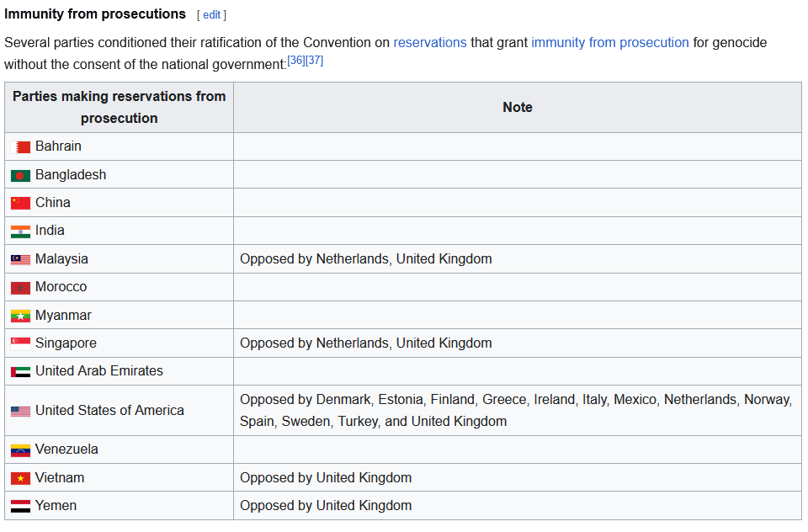
Task: Click the Bahrain flag icon
Action: tap(20, 147)
